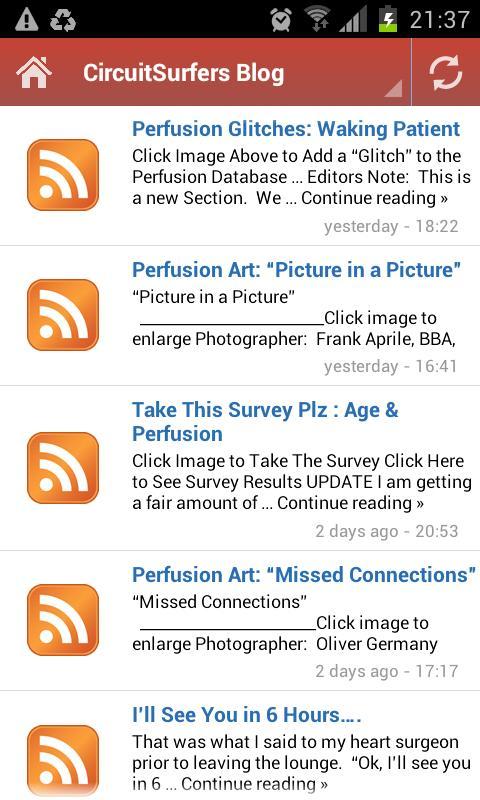Viewport: 480px width, 800px height.
Task: Open 'Perfusion Art: "Picture in a Picture"' post
Action: tap(296, 270)
